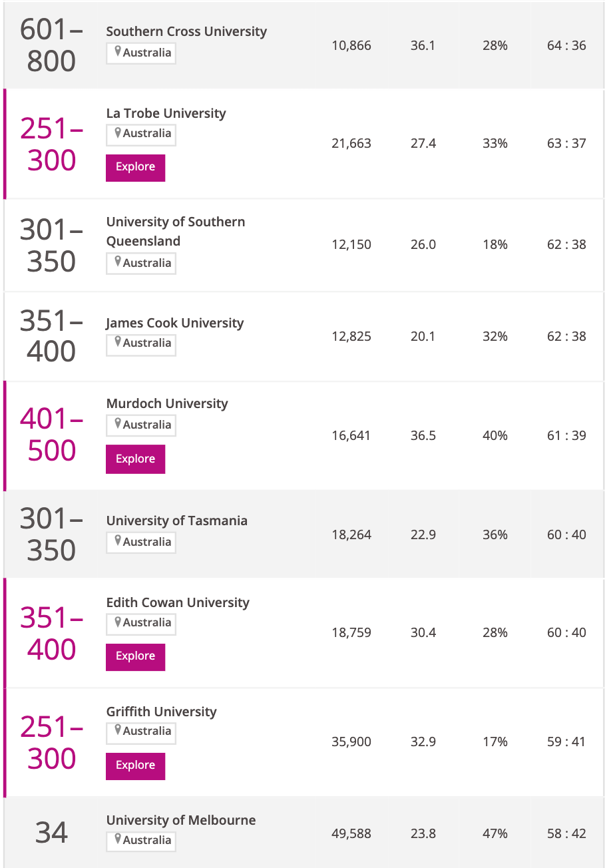Click the location pin under University of Tasmania

(118, 541)
